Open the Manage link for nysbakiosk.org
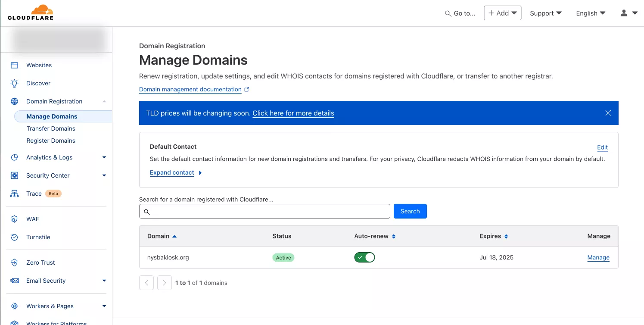This screenshot has width=644, height=325. (598, 257)
